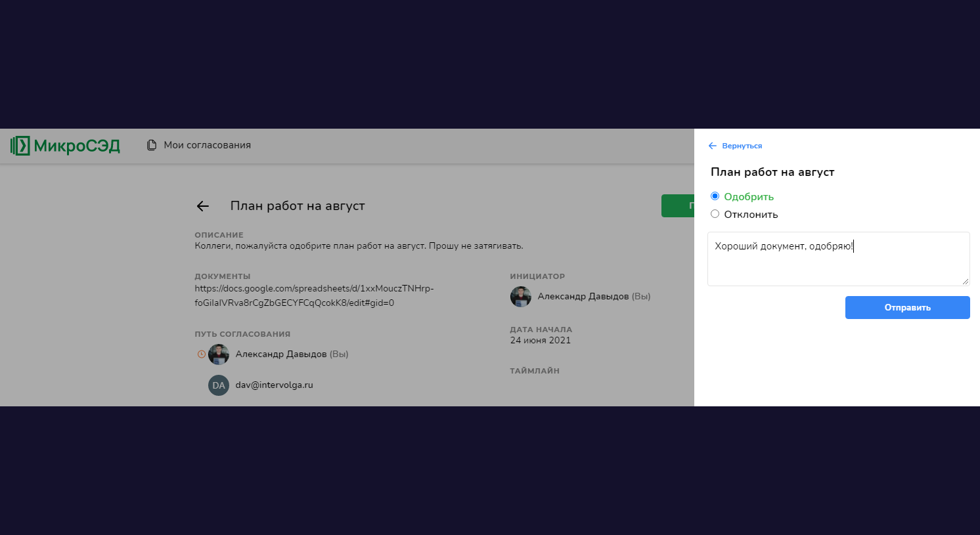Viewport: 980px width, 535px height.
Task: Click Александр Давыдов's avatar under Инициатор
Action: pyautogui.click(x=521, y=297)
